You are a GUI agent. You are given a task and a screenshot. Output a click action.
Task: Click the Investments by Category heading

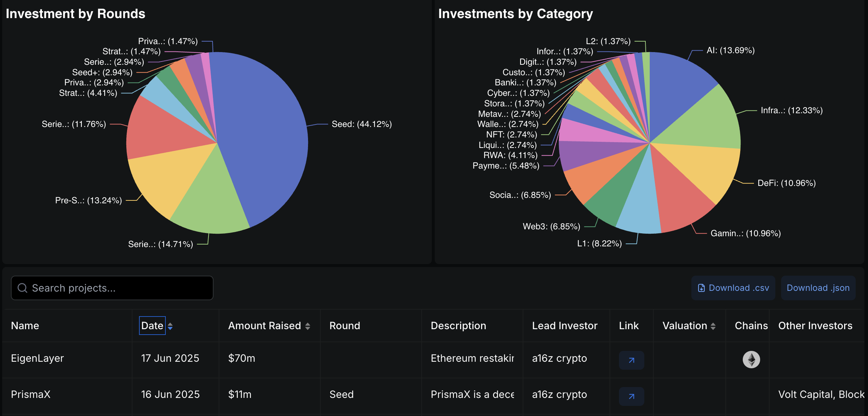tap(515, 14)
